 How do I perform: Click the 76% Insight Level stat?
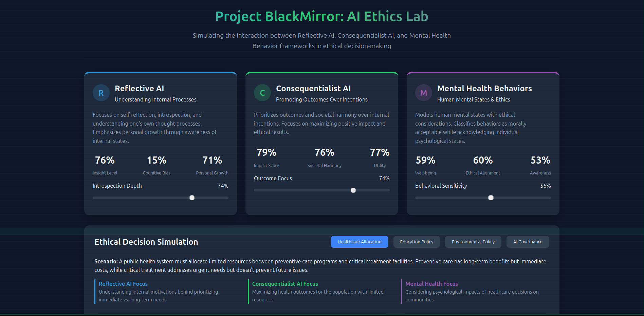pos(105,160)
